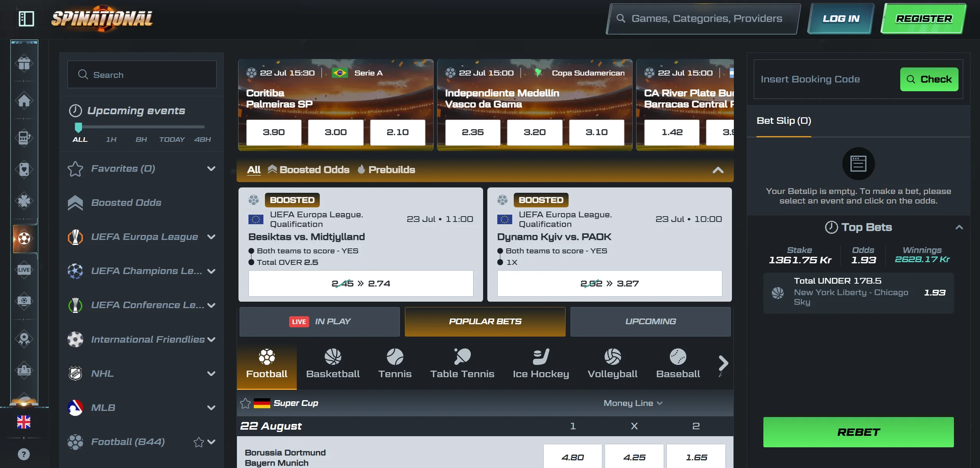Toggle the sidebar panel icon
Image resolution: width=980 pixels, height=468 pixels.
[26, 19]
